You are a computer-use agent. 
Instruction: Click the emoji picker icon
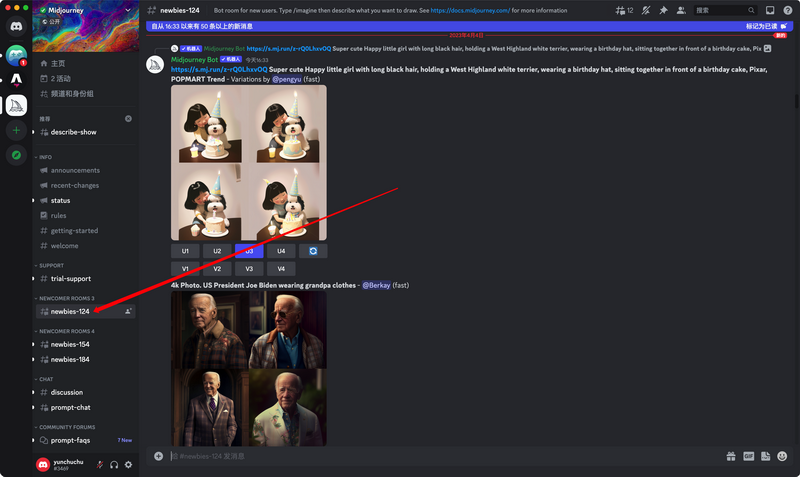[x=784, y=456]
